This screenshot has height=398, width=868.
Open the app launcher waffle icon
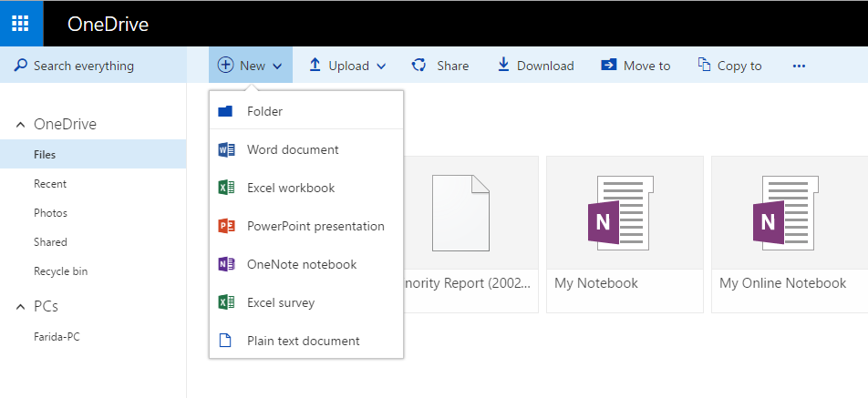coord(20,24)
